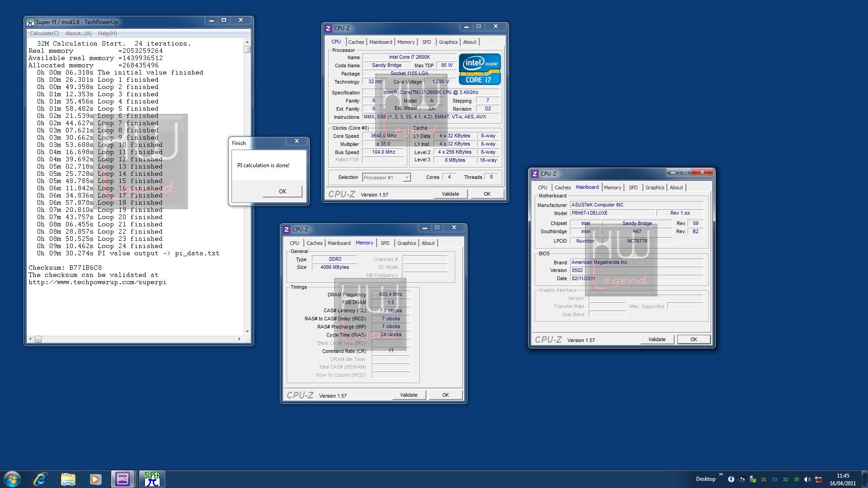Click the monitor tray icon beside DAEMON Tools

coord(742,479)
